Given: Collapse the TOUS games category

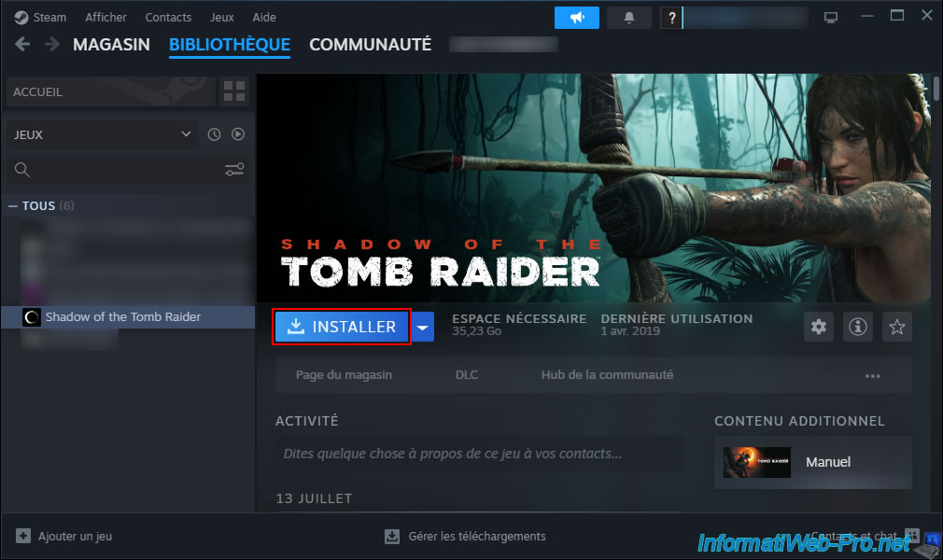Looking at the screenshot, I should point(13,205).
